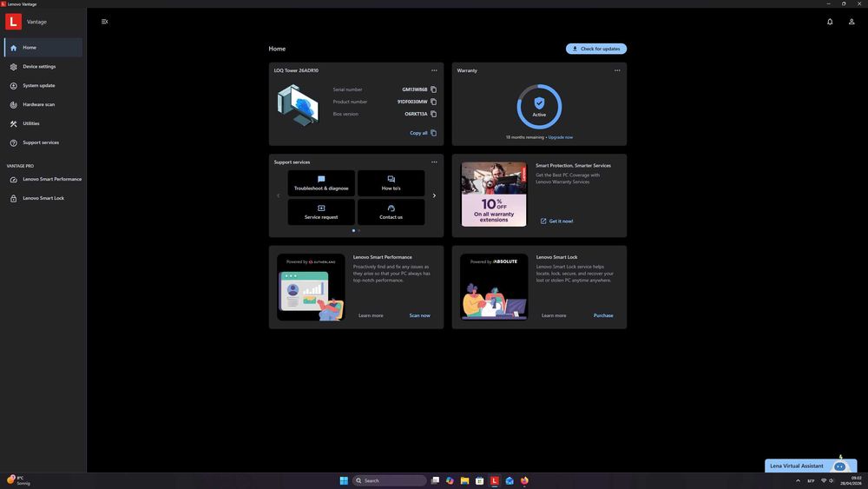
Task: Open Contact us tile
Action: [x=391, y=212]
